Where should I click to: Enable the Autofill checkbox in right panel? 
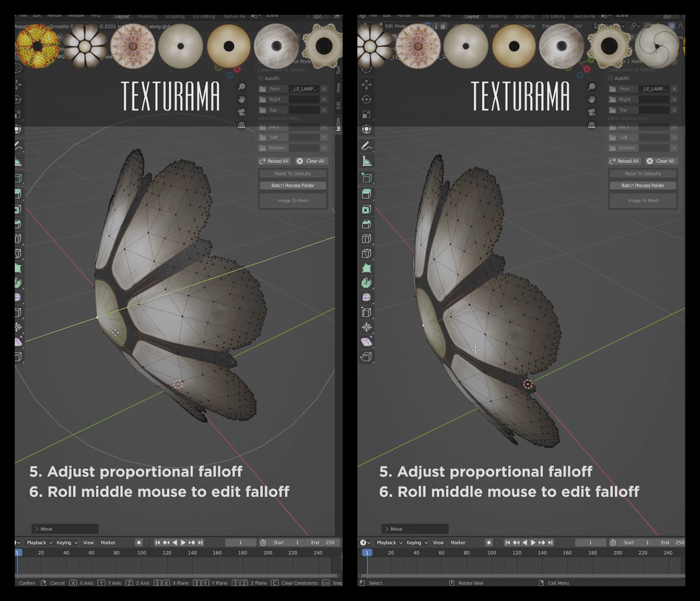pyautogui.click(x=611, y=78)
